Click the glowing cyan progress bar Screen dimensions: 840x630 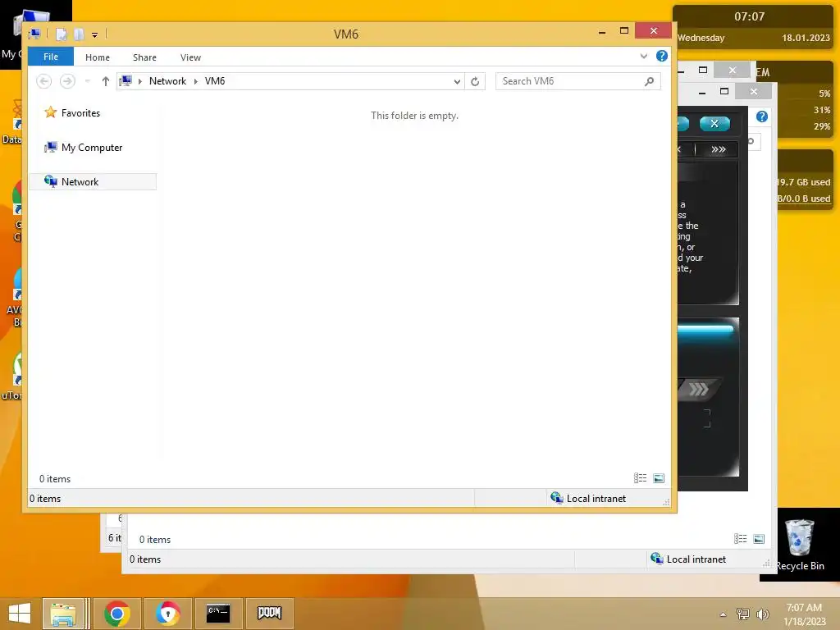coord(705,330)
